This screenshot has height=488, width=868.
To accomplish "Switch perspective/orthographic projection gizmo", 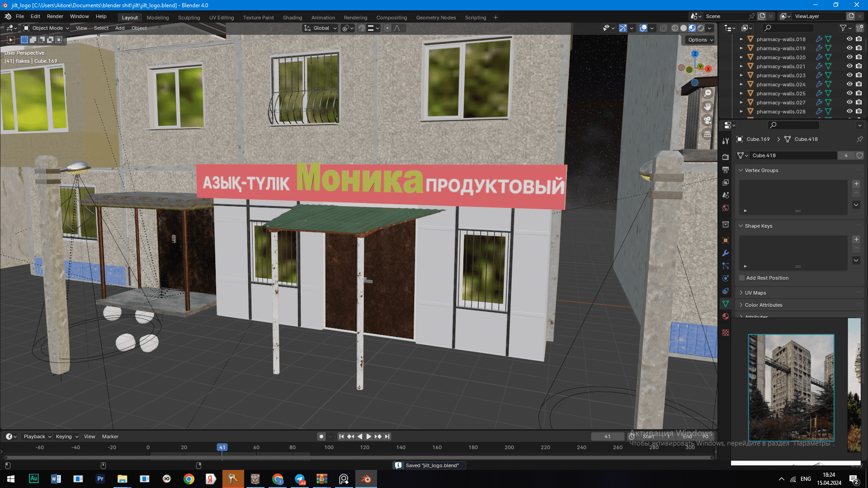I will click(708, 134).
